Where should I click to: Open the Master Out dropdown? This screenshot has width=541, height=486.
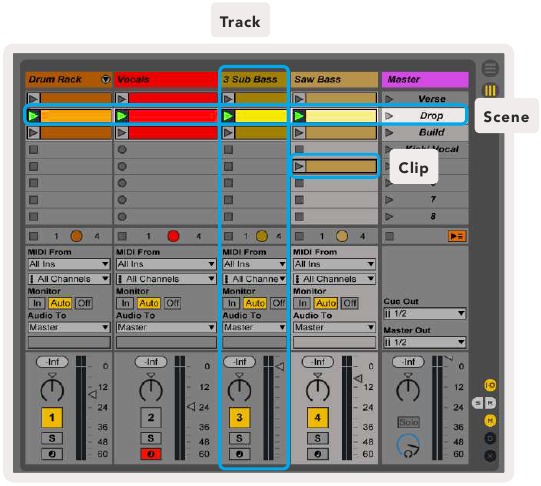point(425,342)
